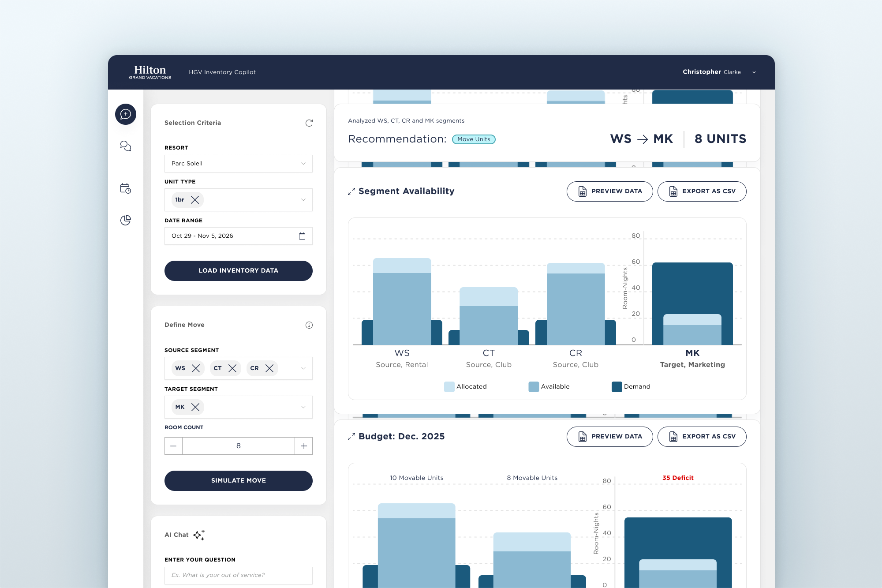Click the 8 Movable Units label

[x=532, y=478]
